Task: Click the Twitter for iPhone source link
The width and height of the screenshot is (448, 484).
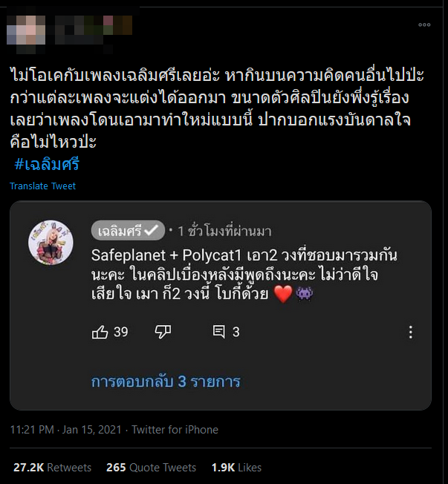Action: tap(175, 430)
